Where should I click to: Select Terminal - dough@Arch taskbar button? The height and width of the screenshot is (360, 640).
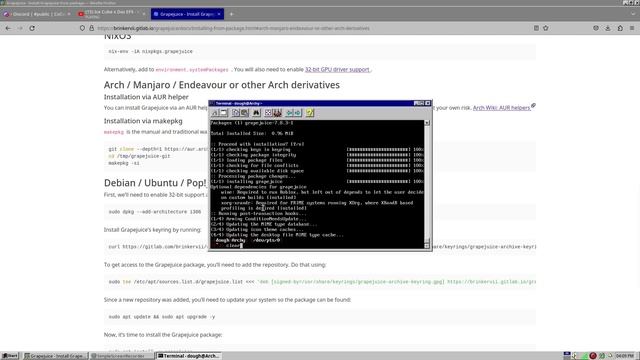(x=189, y=356)
